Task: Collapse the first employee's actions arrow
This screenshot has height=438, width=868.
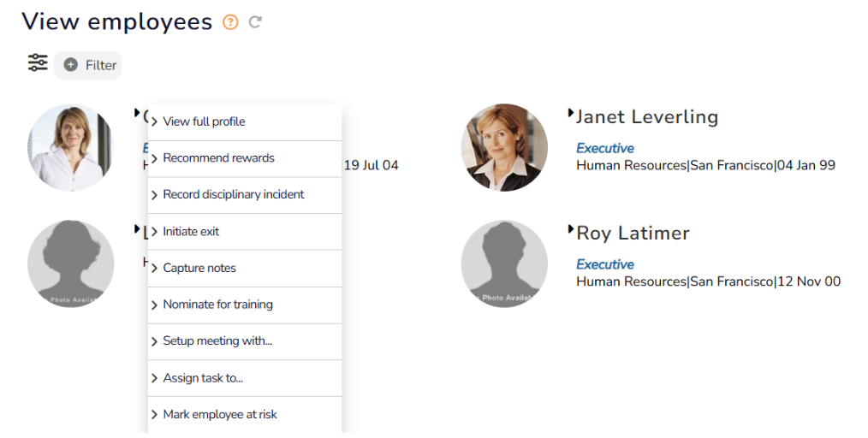Action: click(137, 113)
